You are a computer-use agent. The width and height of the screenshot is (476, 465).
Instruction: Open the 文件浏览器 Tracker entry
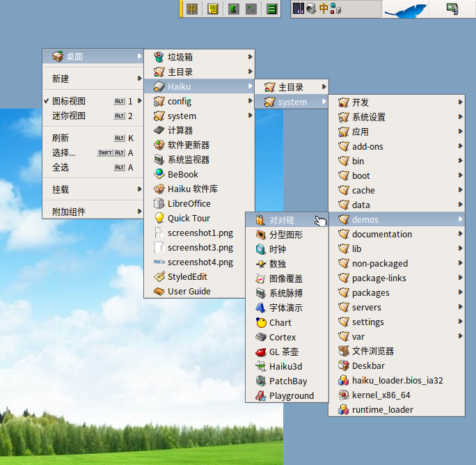click(x=397, y=351)
